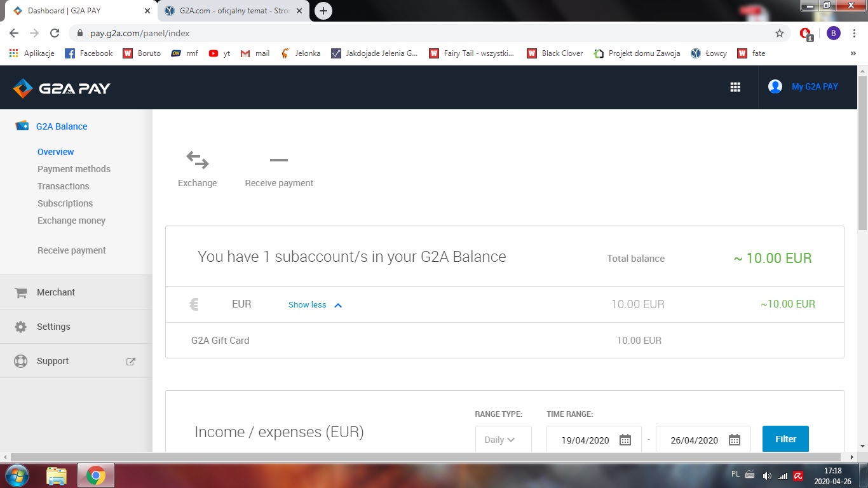Open the Windows Start button
Screen dimensions: 868x488
[17, 475]
